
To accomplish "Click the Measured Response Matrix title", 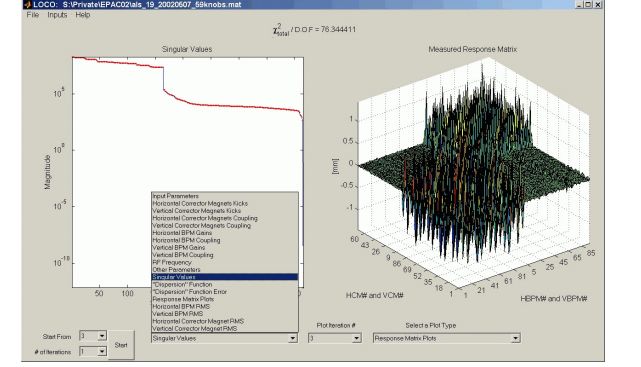I will (x=473, y=49).
